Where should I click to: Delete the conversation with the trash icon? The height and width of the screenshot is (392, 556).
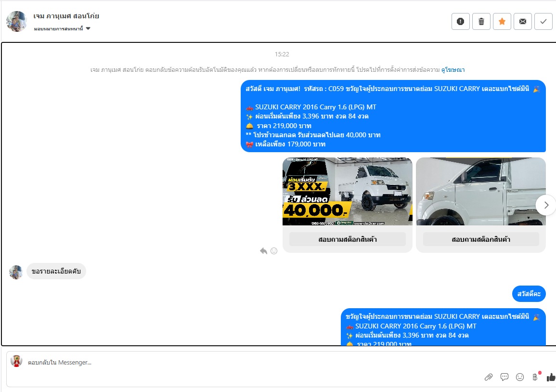(481, 21)
